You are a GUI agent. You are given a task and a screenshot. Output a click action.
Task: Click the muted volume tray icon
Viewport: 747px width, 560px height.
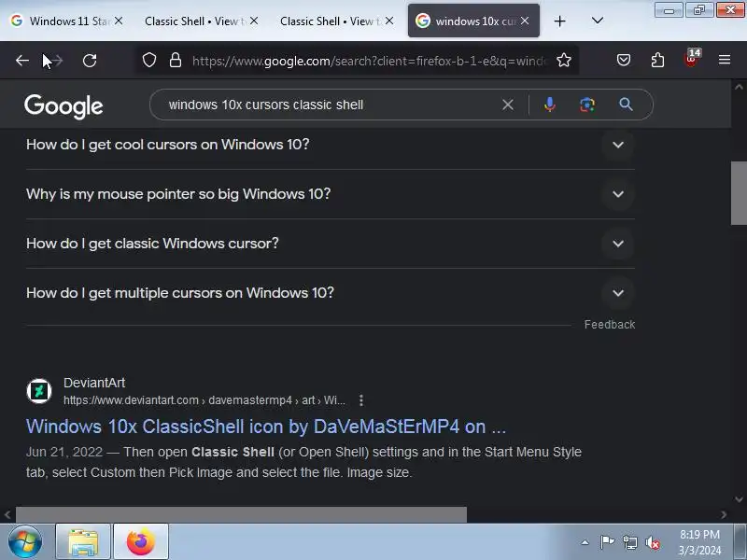(x=652, y=542)
